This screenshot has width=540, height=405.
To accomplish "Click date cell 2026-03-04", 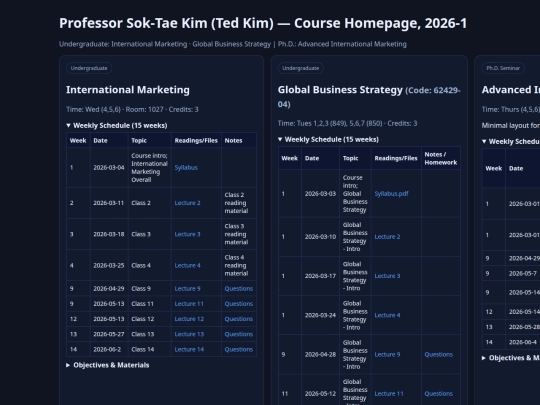I will pyautogui.click(x=109, y=168).
